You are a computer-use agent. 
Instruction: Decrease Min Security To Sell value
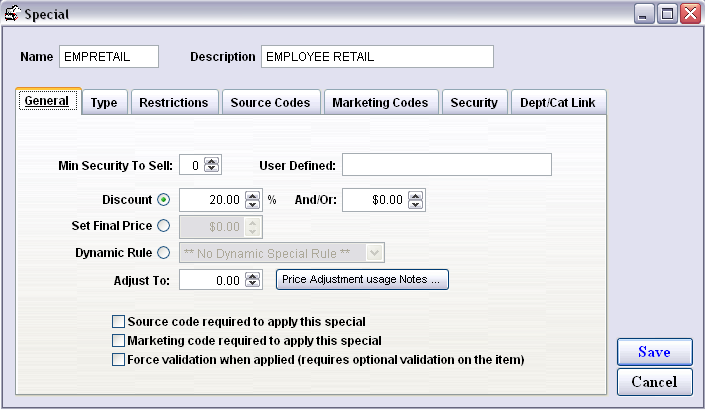[211, 168]
